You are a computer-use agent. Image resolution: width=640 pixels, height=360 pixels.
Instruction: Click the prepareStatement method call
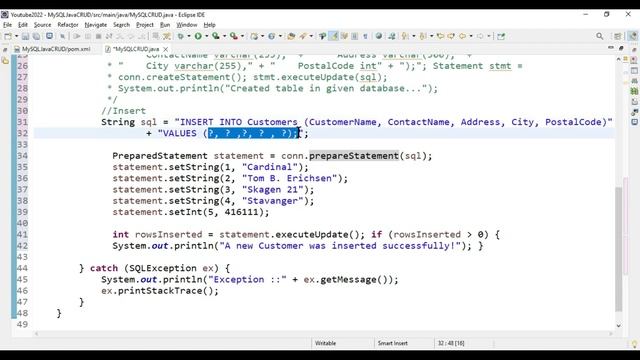coord(353,156)
